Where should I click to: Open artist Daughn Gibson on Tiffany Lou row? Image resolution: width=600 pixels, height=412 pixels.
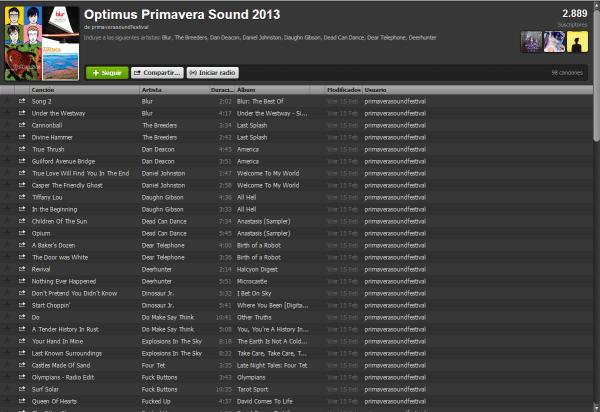[x=163, y=197]
